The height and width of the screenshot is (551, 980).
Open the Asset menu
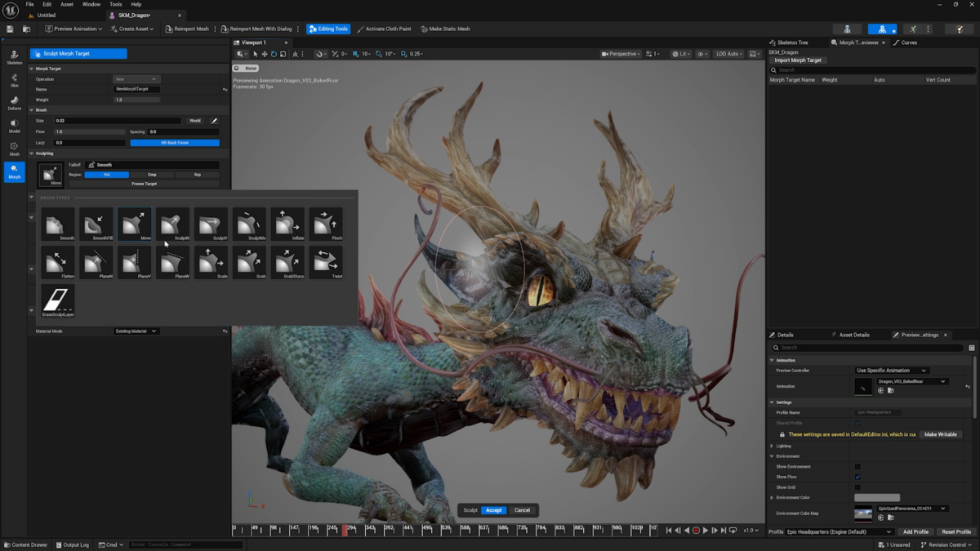pos(67,4)
